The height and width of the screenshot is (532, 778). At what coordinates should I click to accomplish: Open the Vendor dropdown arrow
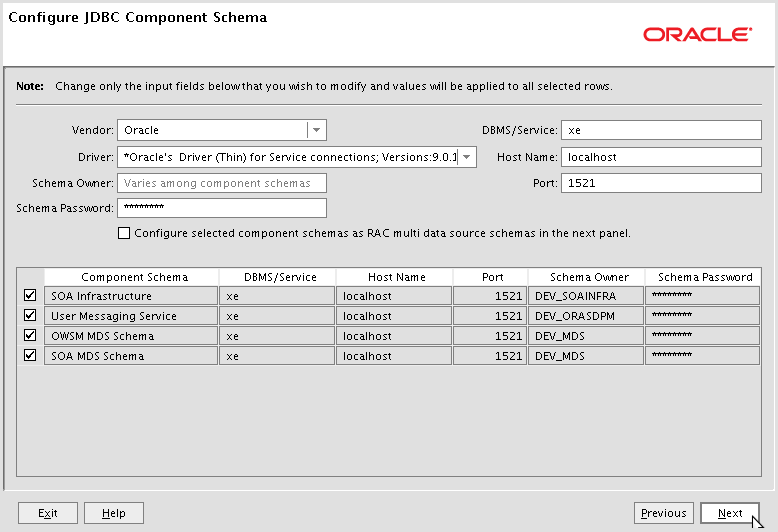pyautogui.click(x=317, y=130)
